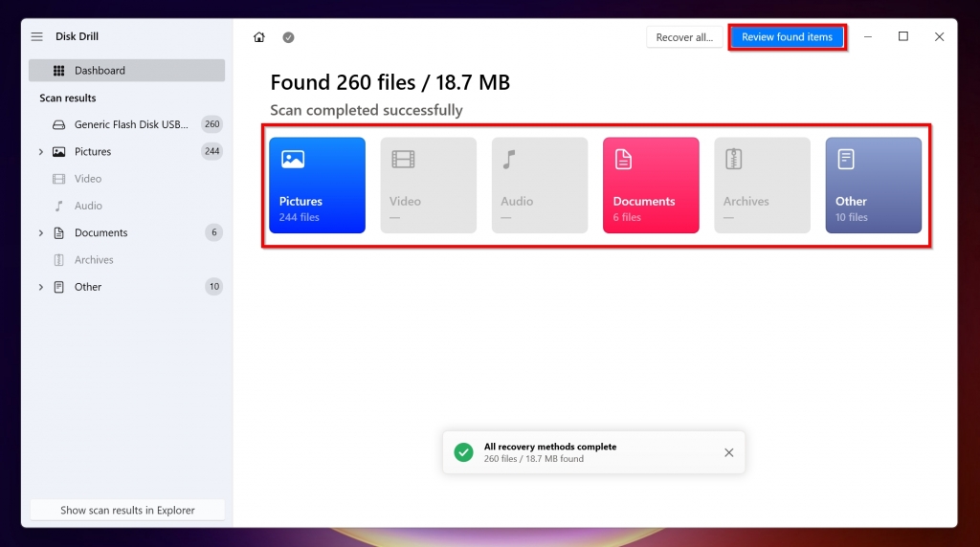
Task: Click the Recover all button
Action: 683,37
